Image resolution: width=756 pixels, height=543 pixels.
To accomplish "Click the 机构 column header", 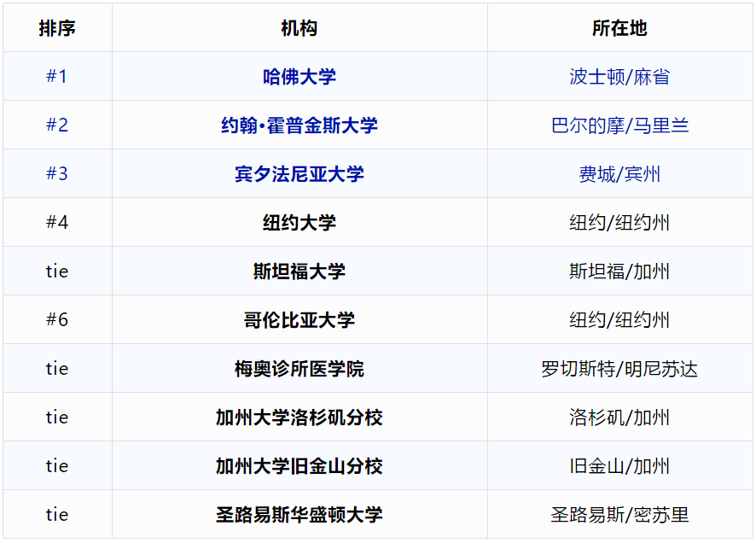I will pos(299,28).
